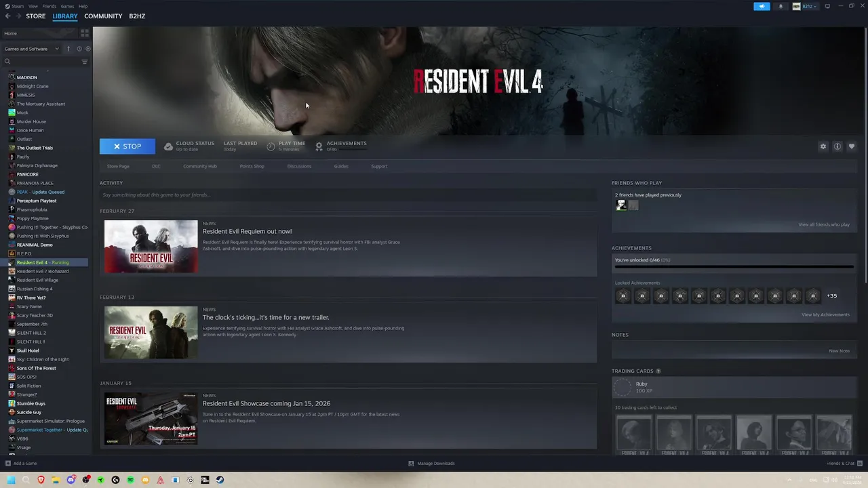Expand the Games and Software filter dropdown

31,49
